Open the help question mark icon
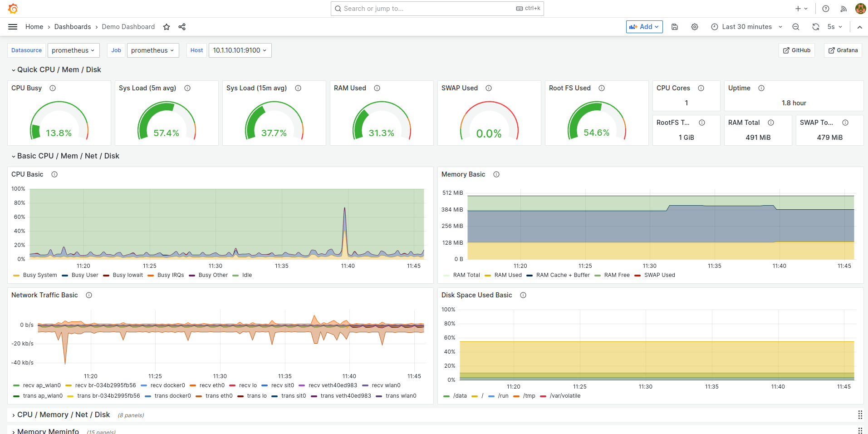Screen dimensions: 868x434 tap(826, 9)
